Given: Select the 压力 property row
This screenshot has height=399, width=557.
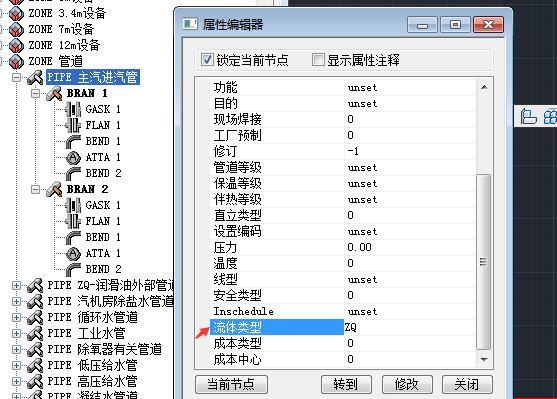Looking at the screenshot, I should click(342, 247).
